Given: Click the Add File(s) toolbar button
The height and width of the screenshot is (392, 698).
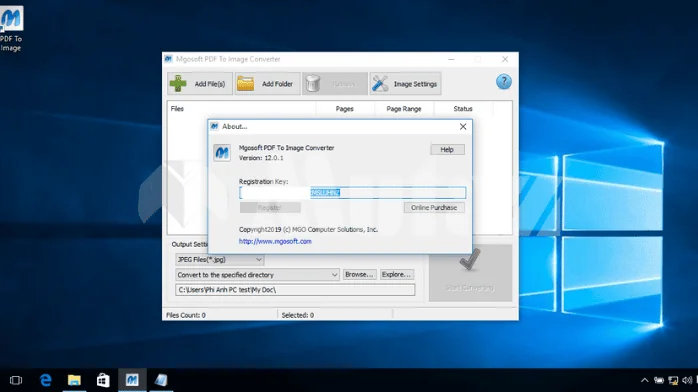Looking at the screenshot, I should (x=200, y=84).
